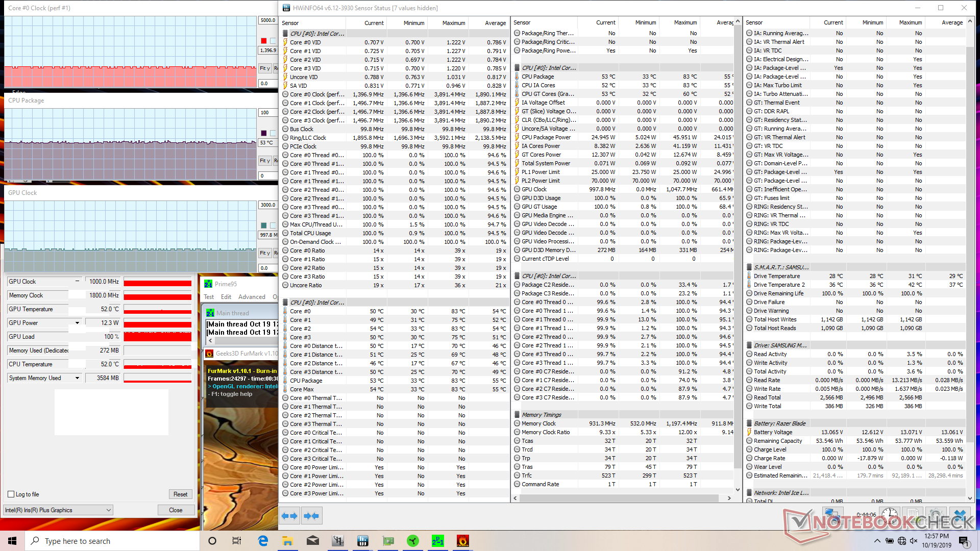Click the red color swatch of Core #0 graph
Screen dimensions: 980x551
[263, 41]
